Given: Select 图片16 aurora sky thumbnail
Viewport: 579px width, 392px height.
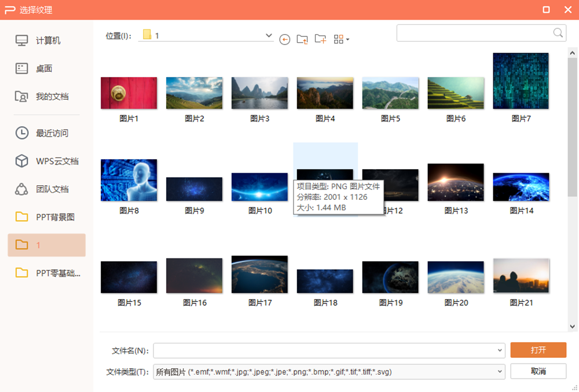Looking at the screenshot, I should click(x=194, y=276).
